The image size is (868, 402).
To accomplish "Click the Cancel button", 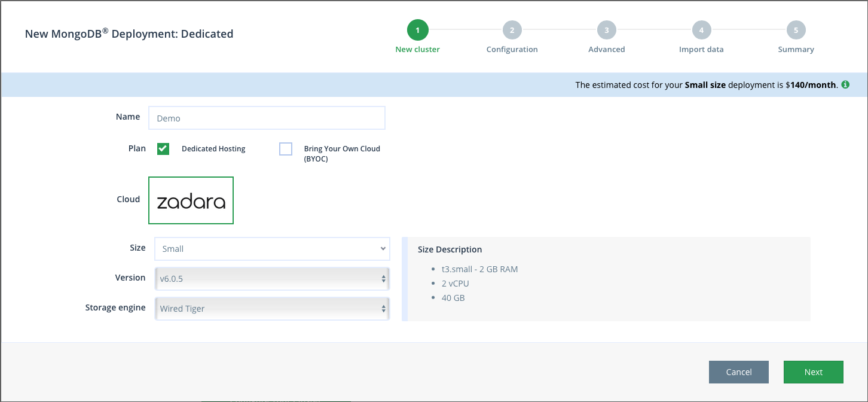I will coord(739,372).
